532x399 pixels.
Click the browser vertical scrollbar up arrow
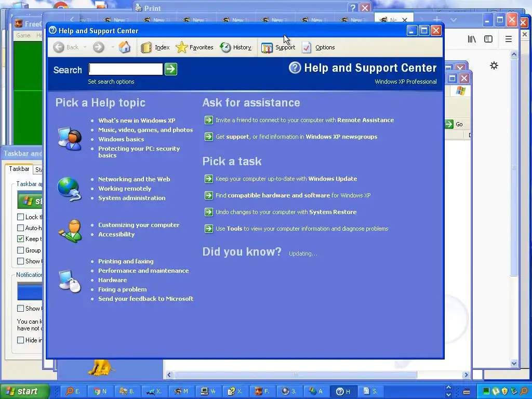pos(514,54)
